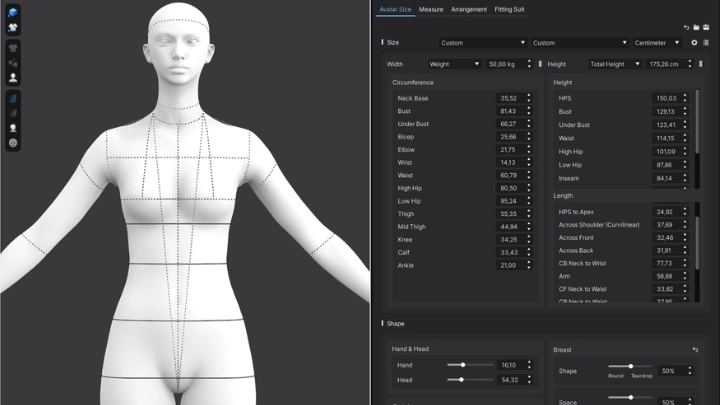Edit the Under Bust circumference value 66,27
This screenshot has height=405, width=720.
[510, 124]
